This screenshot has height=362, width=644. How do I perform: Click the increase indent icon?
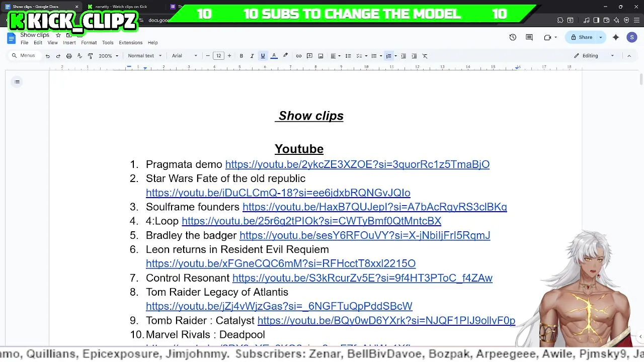[x=414, y=56]
